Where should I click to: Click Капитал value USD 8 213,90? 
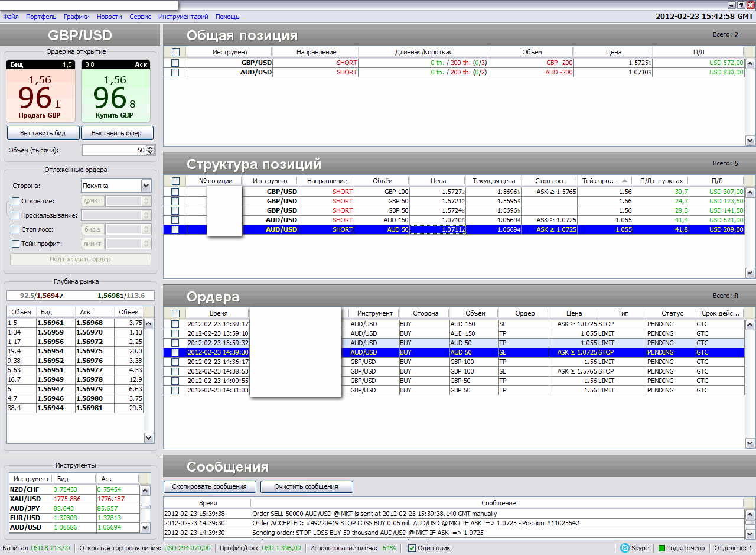coord(50,548)
